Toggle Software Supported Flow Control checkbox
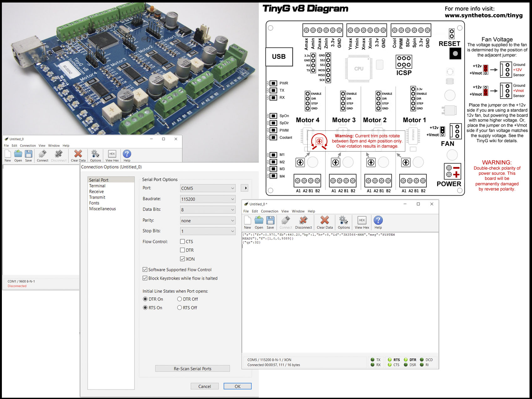 coord(145,269)
